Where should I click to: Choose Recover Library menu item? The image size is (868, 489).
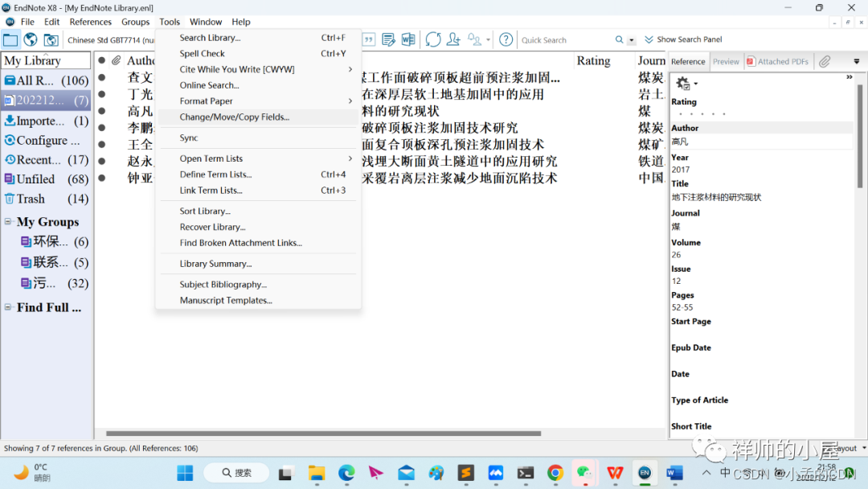pyautogui.click(x=259, y=227)
